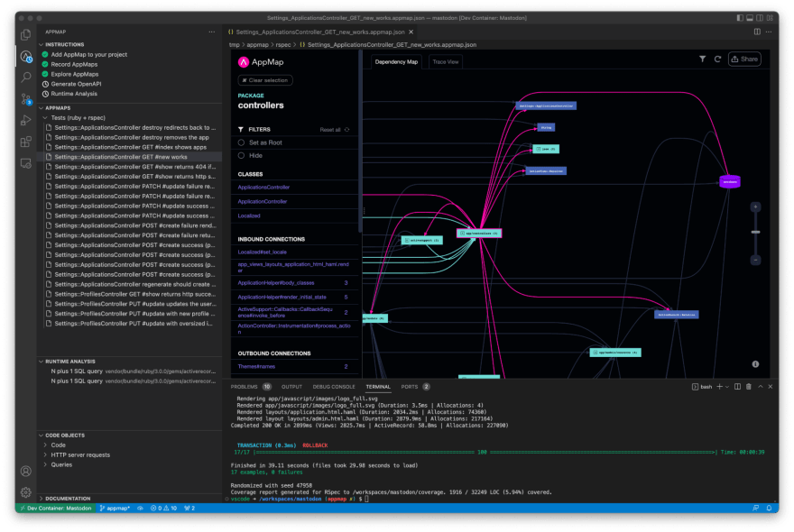This screenshot has width=794, height=532.
Task: Open Runtime Analysis instruction
Action: [74, 94]
